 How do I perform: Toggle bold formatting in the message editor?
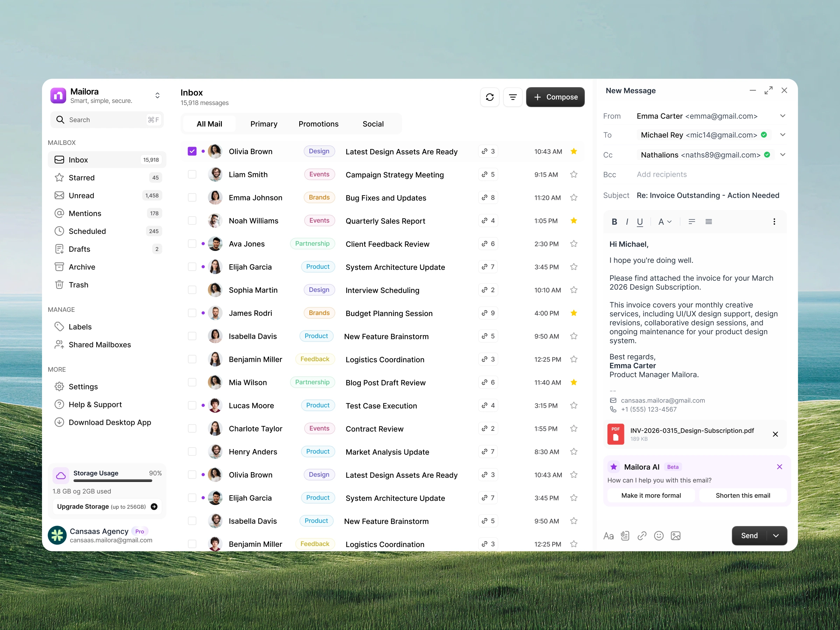(614, 222)
